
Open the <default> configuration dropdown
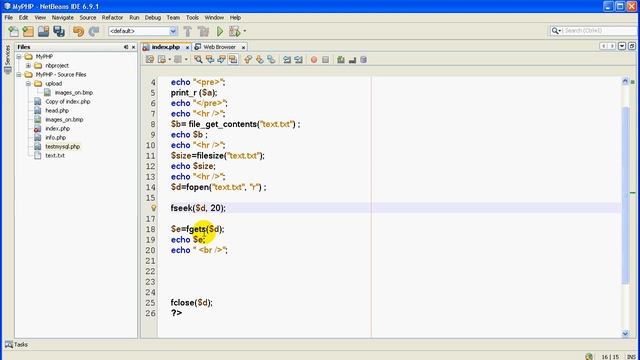[x=173, y=31]
